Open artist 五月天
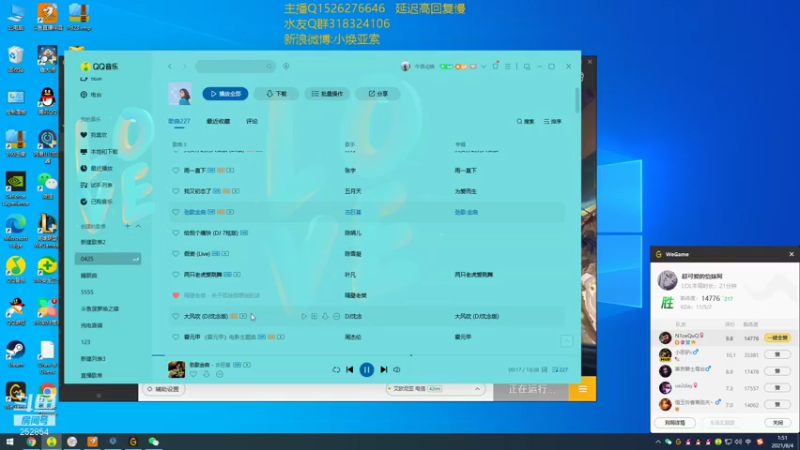Screen dimensions: 800x450 coord(353,191)
